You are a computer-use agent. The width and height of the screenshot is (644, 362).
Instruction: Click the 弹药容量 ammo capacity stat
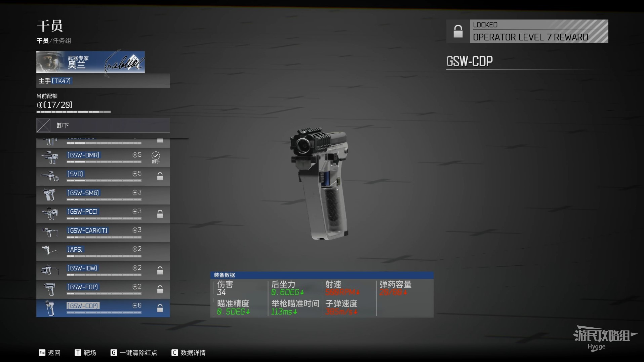(x=396, y=288)
